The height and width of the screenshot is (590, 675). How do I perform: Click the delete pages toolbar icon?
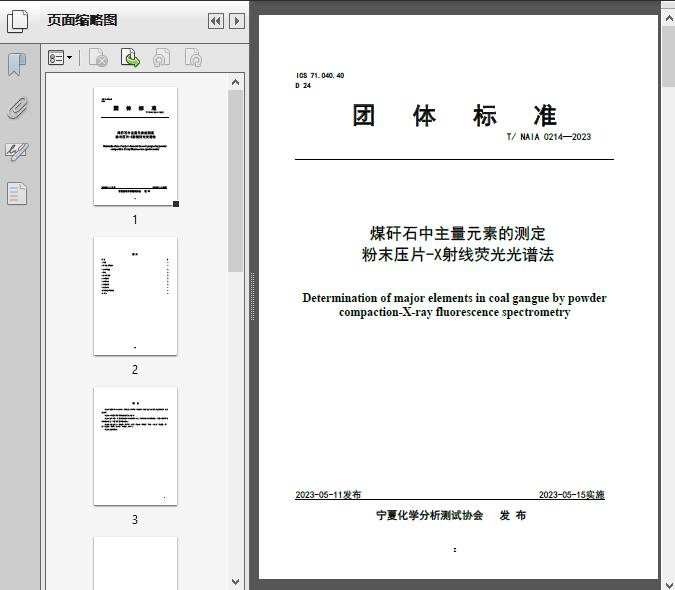pyautogui.click(x=98, y=58)
